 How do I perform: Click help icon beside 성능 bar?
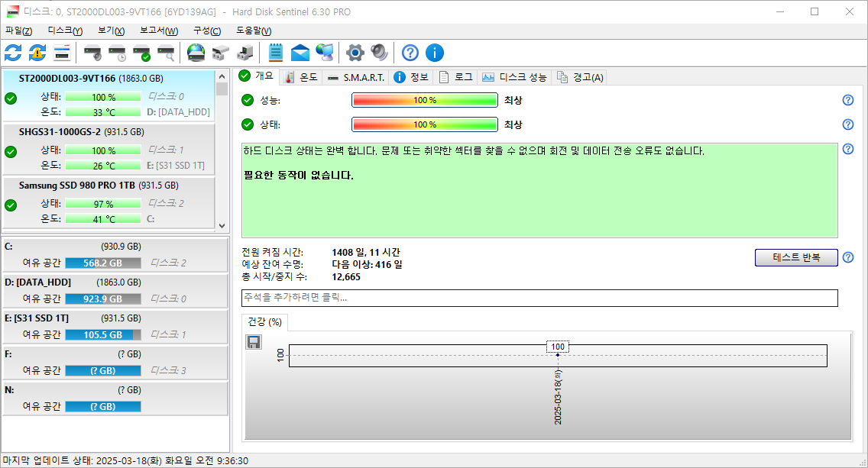click(x=847, y=100)
